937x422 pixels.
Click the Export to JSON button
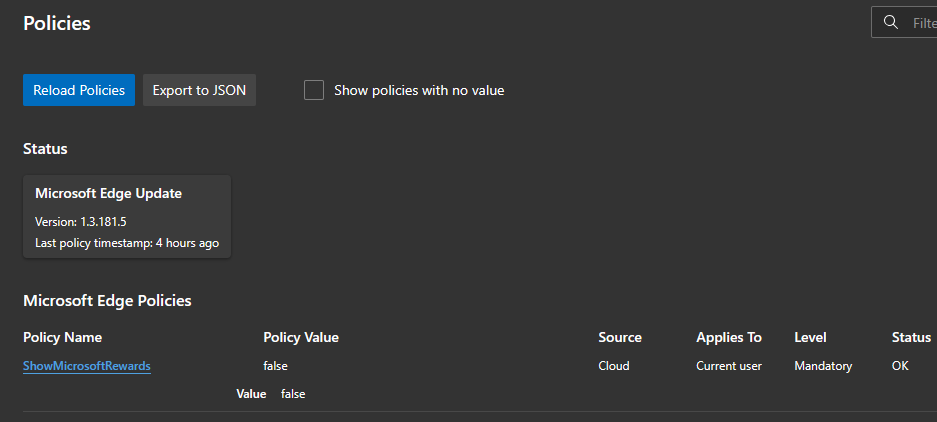(199, 90)
